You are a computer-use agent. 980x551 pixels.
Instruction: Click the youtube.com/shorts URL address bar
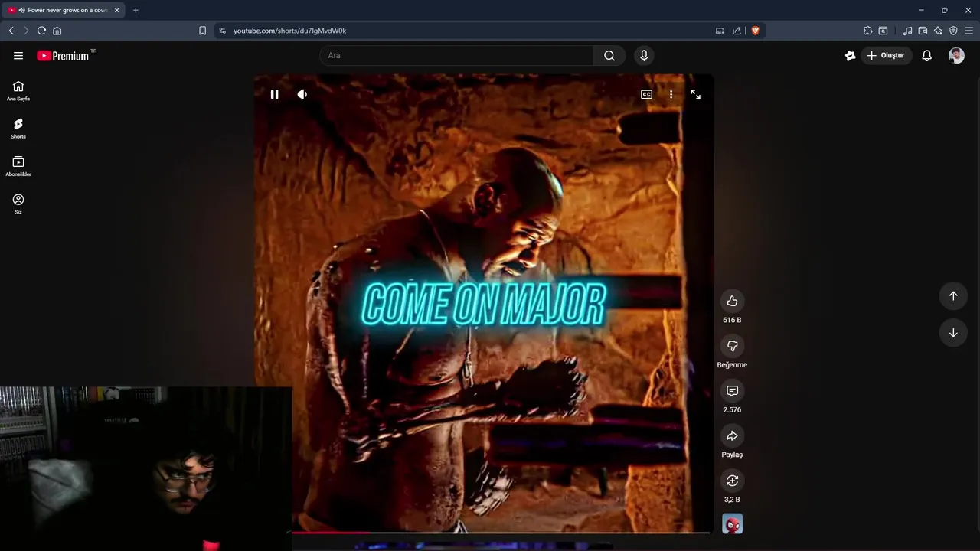(289, 31)
